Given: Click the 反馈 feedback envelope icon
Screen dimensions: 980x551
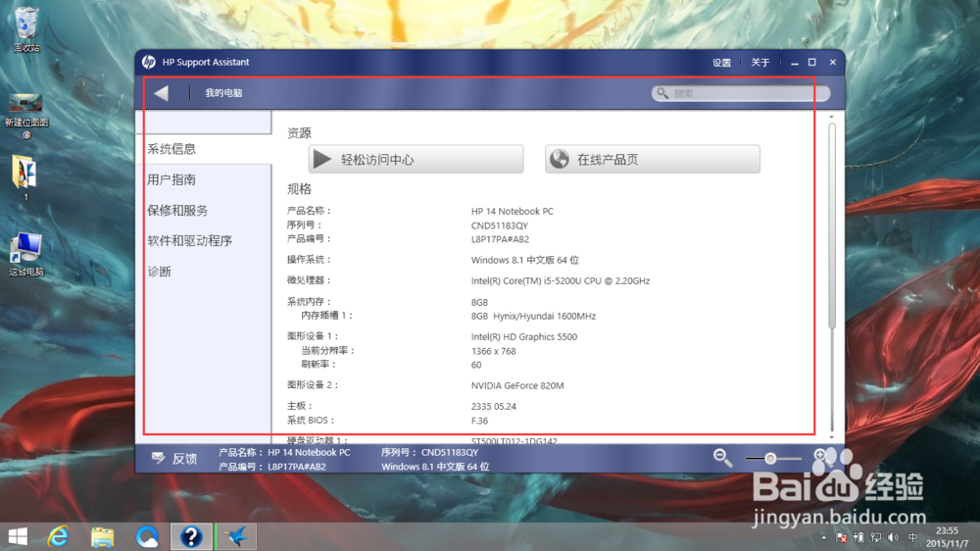Looking at the screenshot, I should [x=158, y=459].
